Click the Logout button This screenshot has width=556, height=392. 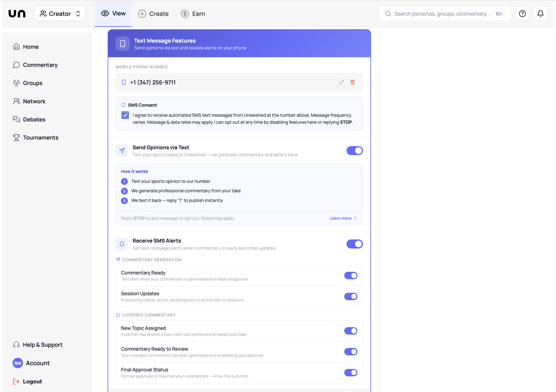click(x=27, y=381)
